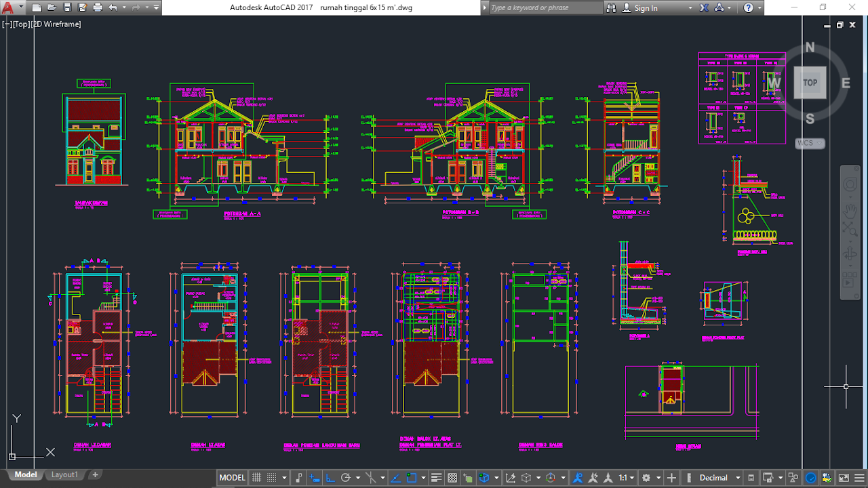The image size is (868, 488).
Task: Click the Help question mark icon
Action: 750,7
